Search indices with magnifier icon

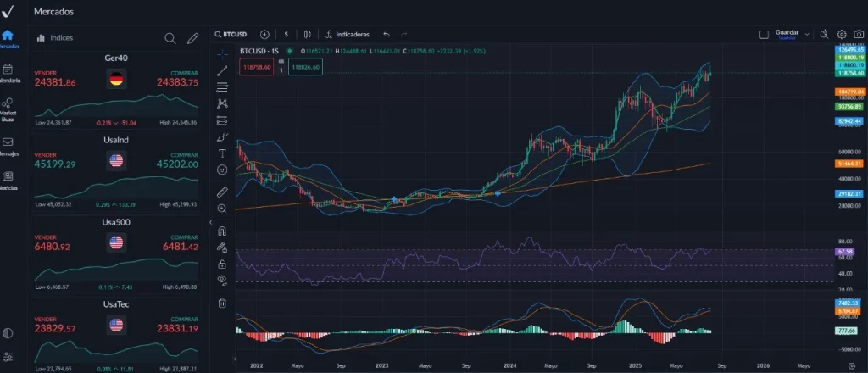click(x=170, y=38)
